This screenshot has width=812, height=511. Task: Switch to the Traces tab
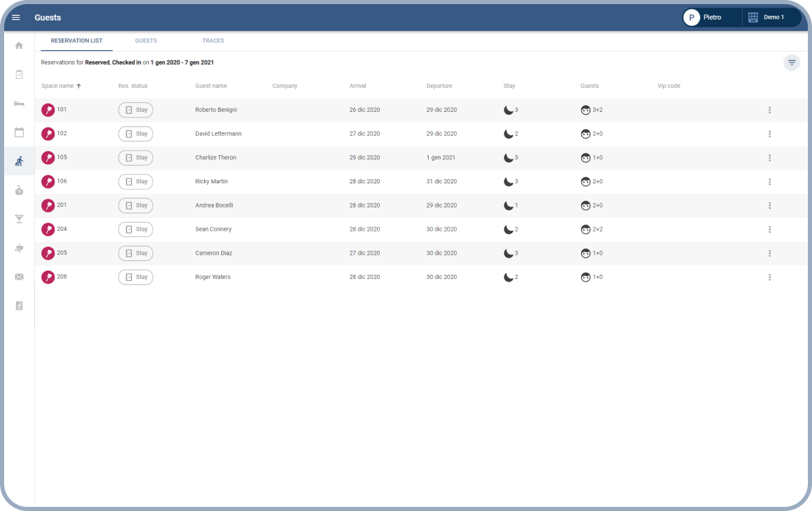click(213, 41)
